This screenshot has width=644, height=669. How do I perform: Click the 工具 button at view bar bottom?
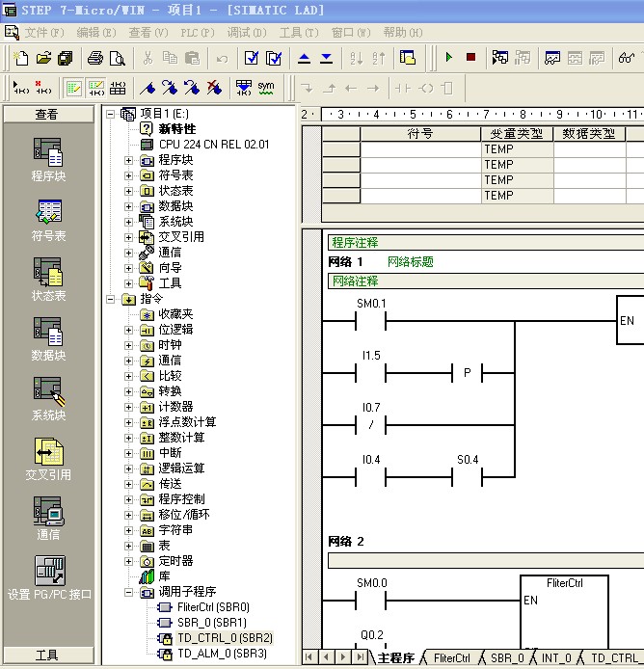click(47, 656)
